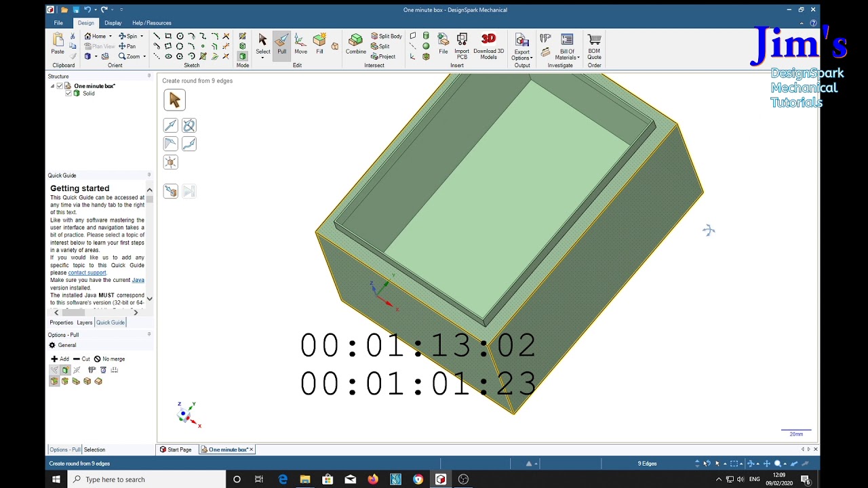The image size is (868, 488).
Task: Click the Split Body tool
Action: [386, 36]
